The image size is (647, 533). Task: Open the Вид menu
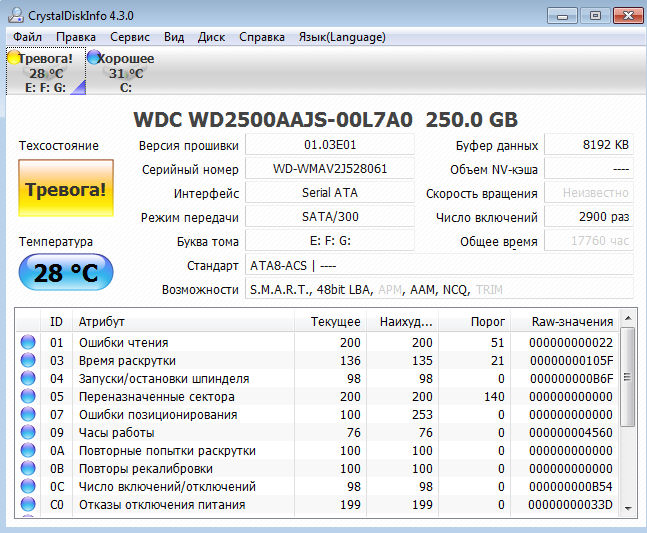(174, 37)
